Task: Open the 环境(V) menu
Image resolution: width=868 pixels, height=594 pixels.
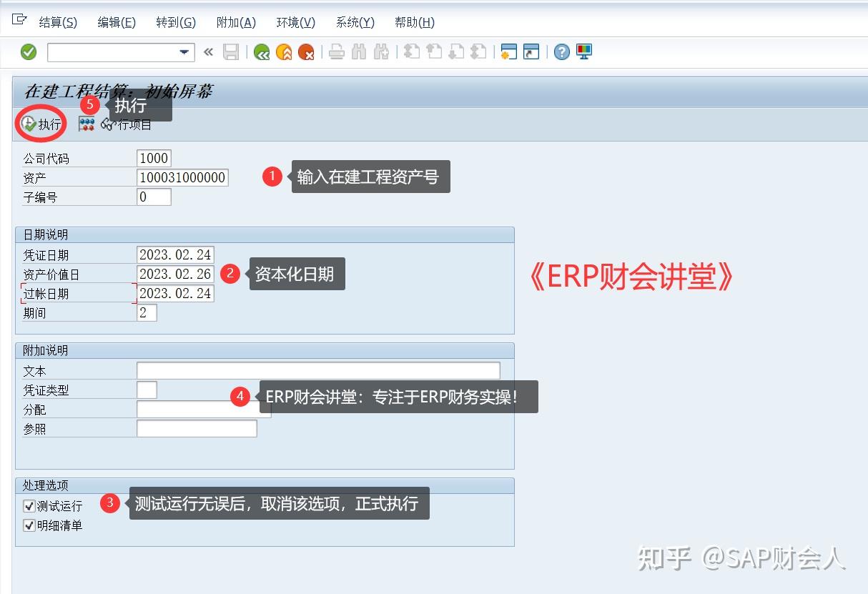Action: pyautogui.click(x=295, y=22)
